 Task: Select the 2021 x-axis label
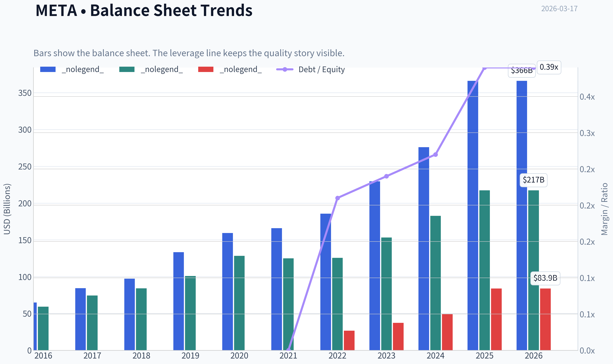click(288, 356)
